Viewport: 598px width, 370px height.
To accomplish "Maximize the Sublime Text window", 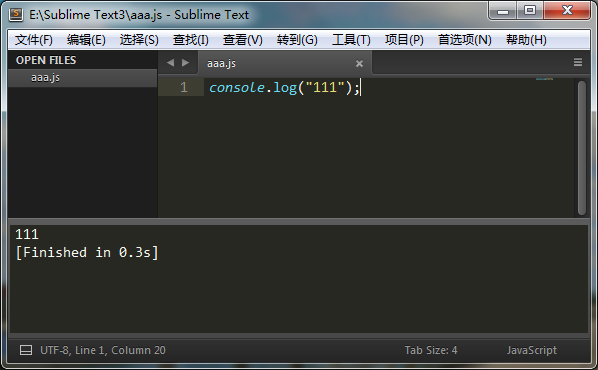I will (530, 11).
